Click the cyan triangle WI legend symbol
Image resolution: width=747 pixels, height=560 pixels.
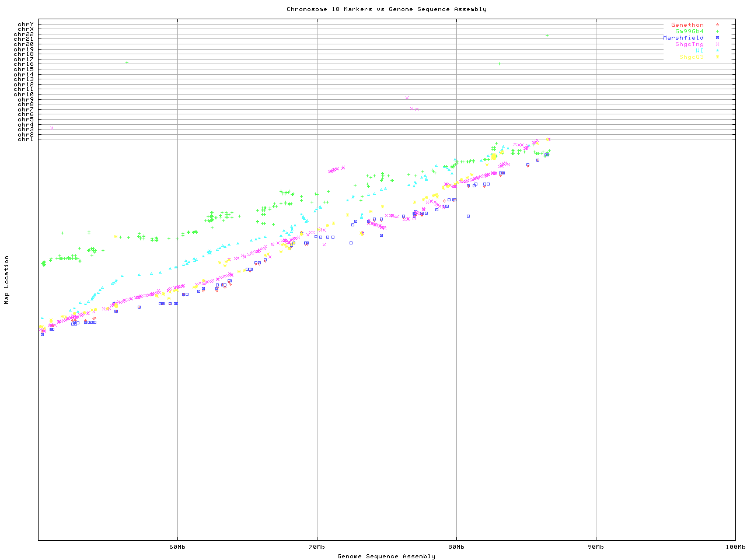point(717,51)
